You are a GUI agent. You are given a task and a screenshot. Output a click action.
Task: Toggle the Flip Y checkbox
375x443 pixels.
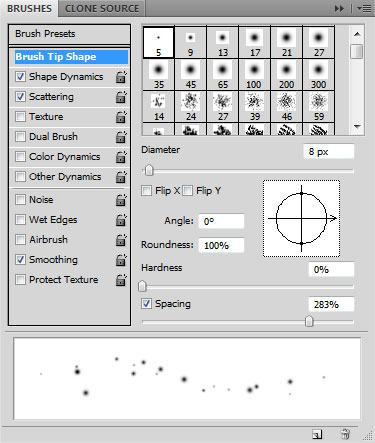point(188,191)
